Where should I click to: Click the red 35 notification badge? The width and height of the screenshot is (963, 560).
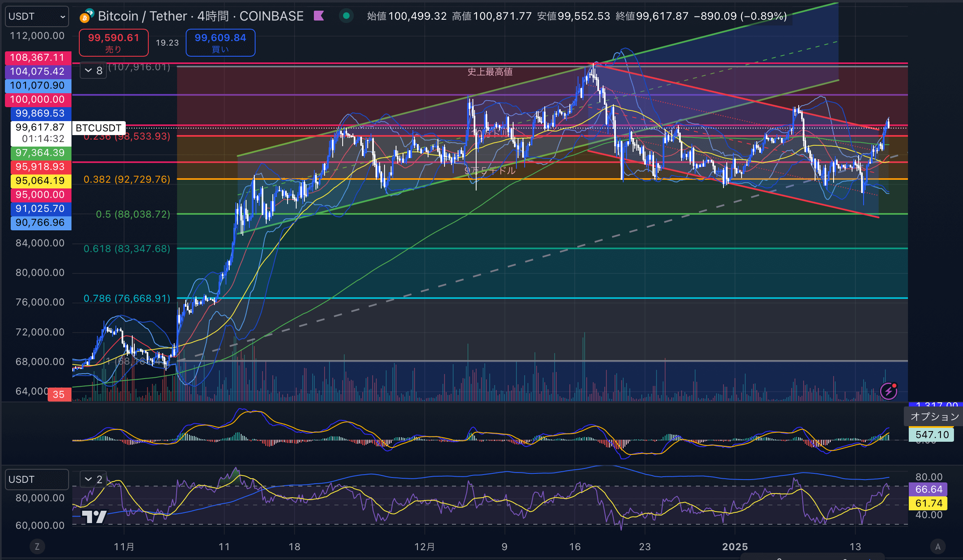click(x=59, y=395)
